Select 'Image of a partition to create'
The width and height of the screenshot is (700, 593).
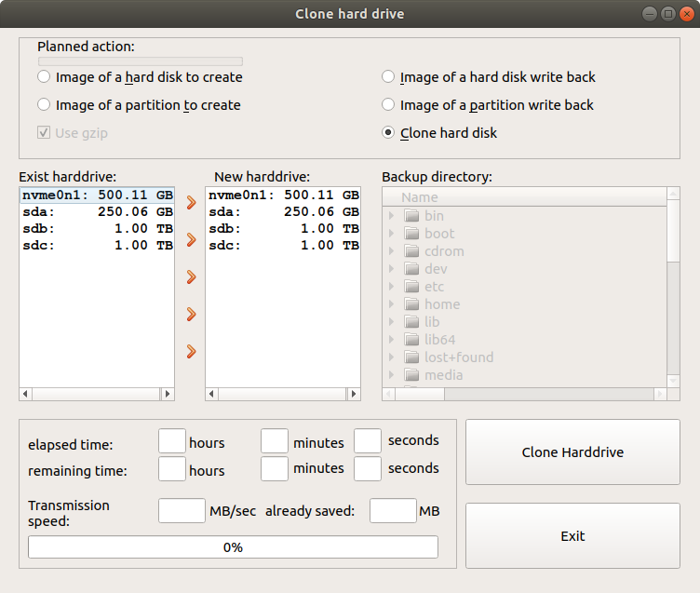point(140,105)
